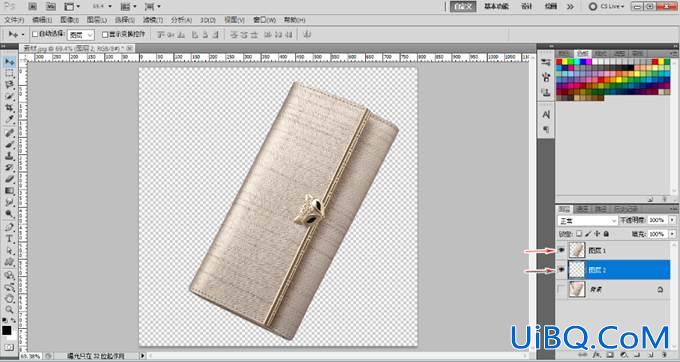The image size is (680, 362).
Task: Open the 窗口(W) menu
Action: point(264,20)
